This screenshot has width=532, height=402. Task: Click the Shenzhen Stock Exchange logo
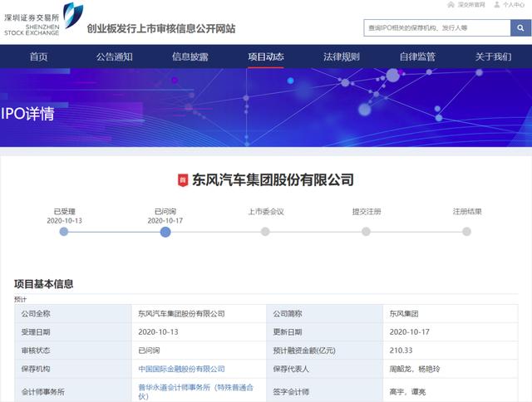tap(42, 20)
